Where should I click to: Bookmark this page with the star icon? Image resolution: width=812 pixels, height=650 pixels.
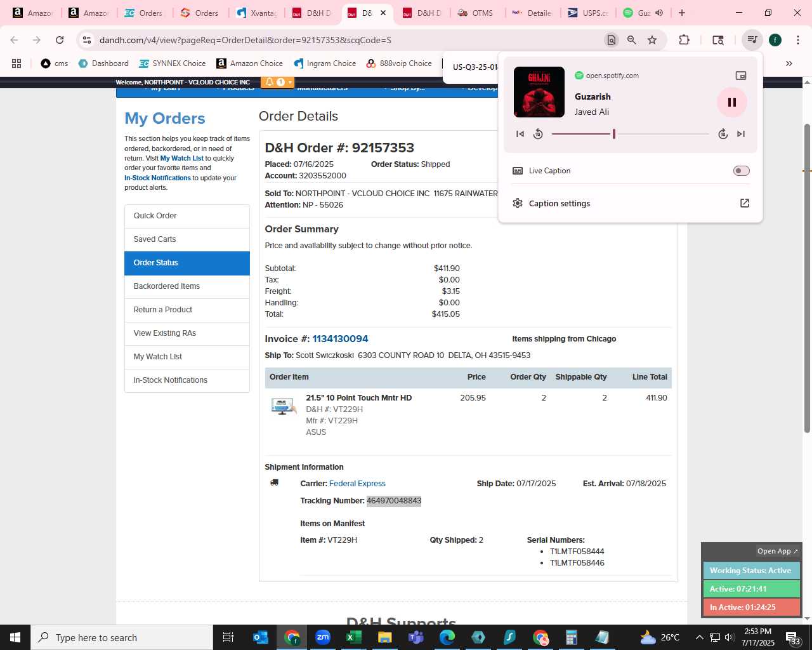coord(652,40)
